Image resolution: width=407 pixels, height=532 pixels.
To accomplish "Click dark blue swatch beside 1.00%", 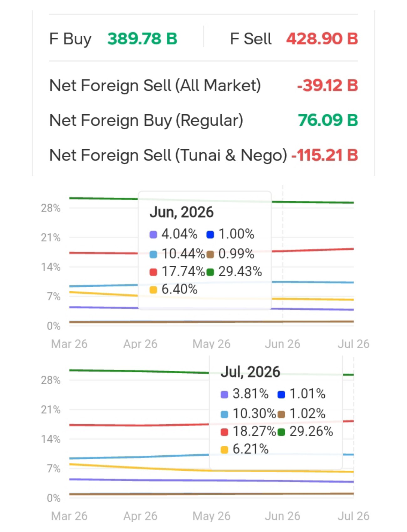I will click(x=210, y=235).
